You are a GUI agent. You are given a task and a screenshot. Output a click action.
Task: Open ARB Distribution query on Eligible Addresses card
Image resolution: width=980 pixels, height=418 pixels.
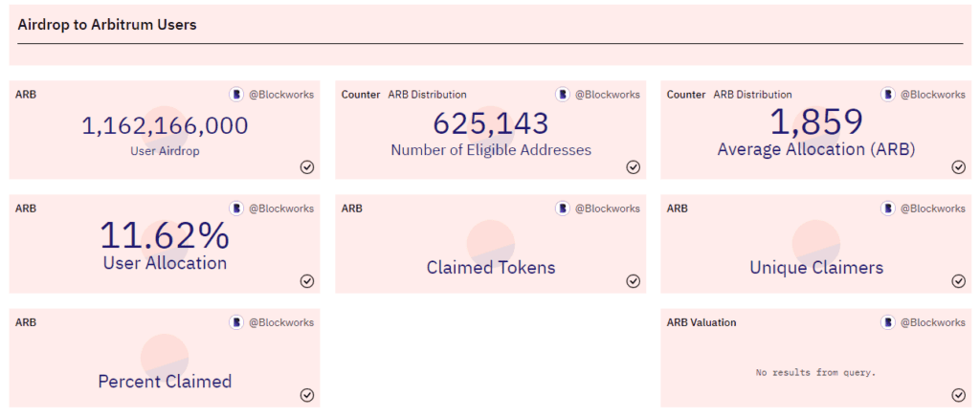[x=428, y=95]
